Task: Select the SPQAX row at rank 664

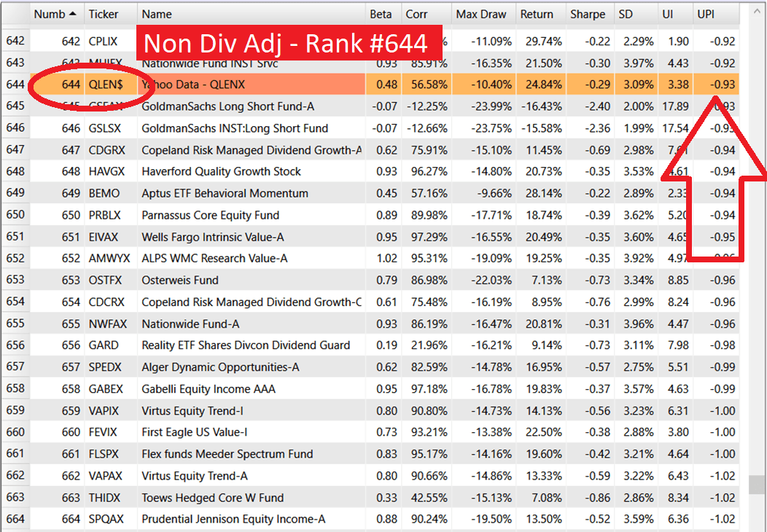Action: [x=219, y=519]
